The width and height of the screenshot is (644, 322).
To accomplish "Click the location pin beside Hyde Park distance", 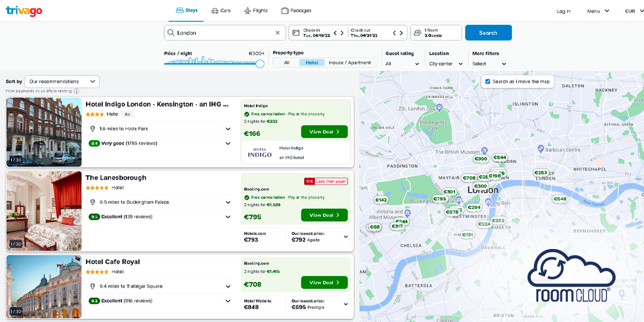I will (x=93, y=129).
